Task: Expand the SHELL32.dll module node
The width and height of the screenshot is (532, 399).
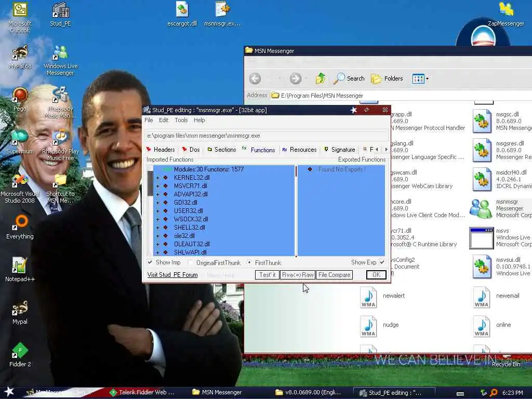Action: click(x=157, y=228)
